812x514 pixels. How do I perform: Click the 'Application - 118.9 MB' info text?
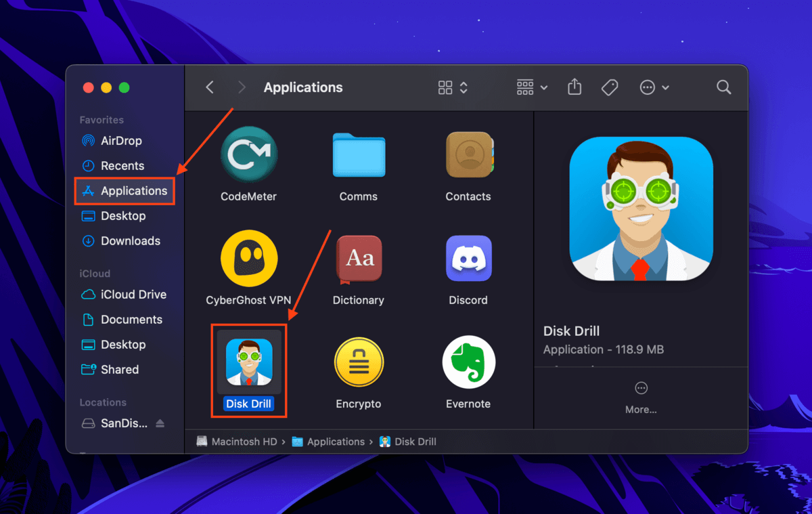click(x=604, y=349)
